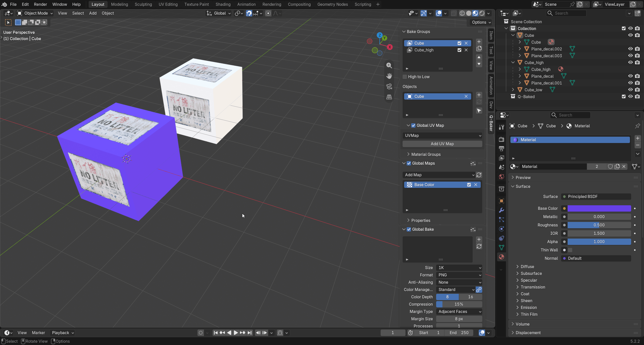
Task: Remove Base Color map with X icon
Action: (476, 185)
